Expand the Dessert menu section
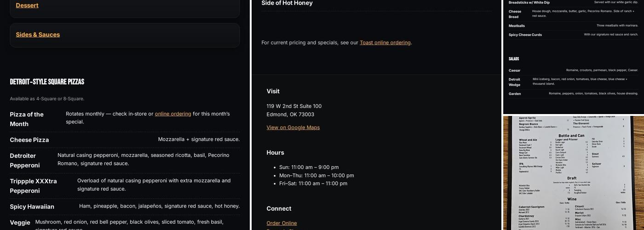Viewport: 644px width, 230px height. click(x=27, y=6)
